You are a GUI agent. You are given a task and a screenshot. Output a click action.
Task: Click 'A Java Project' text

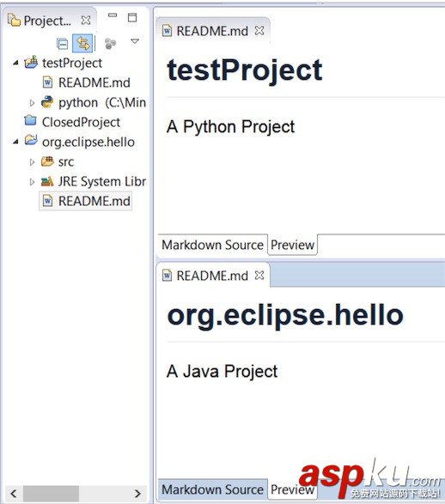click(x=222, y=371)
